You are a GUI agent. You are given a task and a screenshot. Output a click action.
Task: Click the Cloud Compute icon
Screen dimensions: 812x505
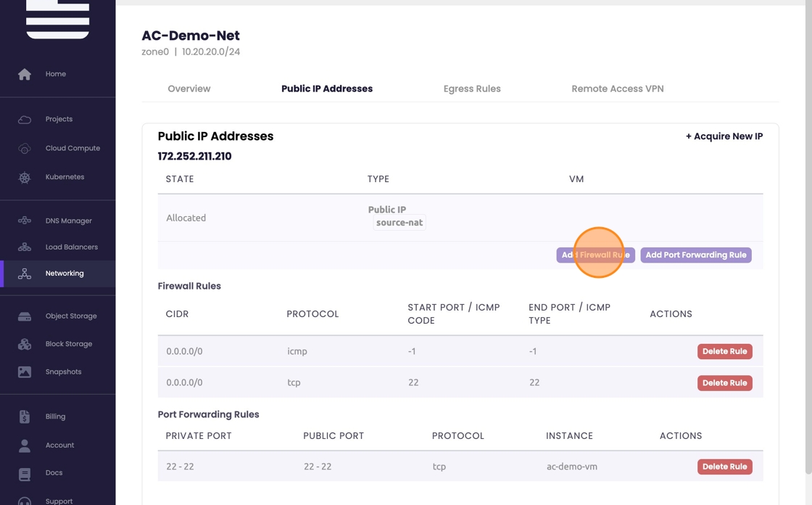[x=25, y=148]
